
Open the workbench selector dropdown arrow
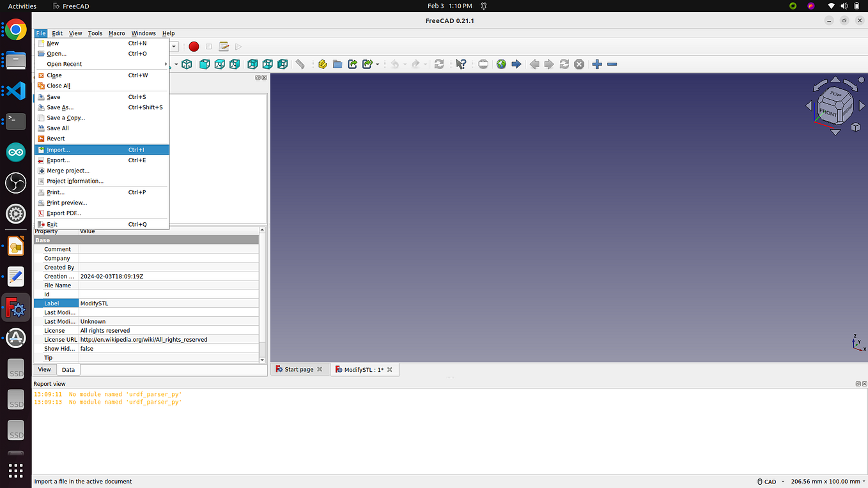(x=174, y=47)
